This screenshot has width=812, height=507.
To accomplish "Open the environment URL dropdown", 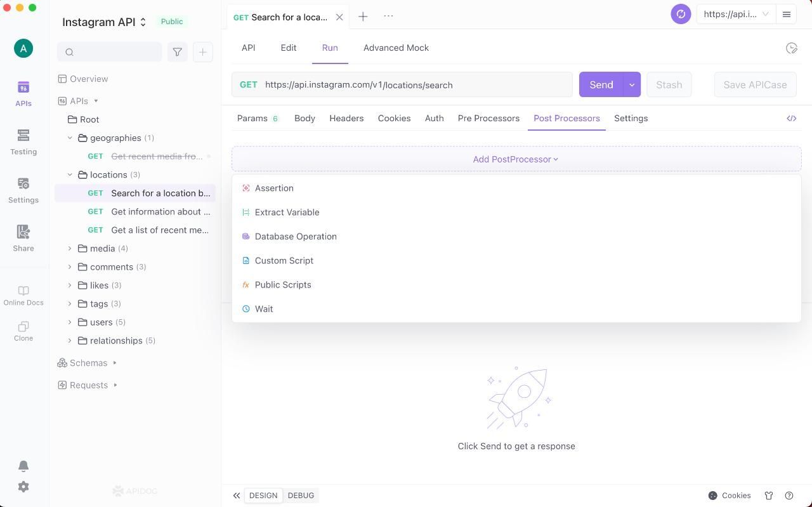I will pyautogui.click(x=737, y=14).
